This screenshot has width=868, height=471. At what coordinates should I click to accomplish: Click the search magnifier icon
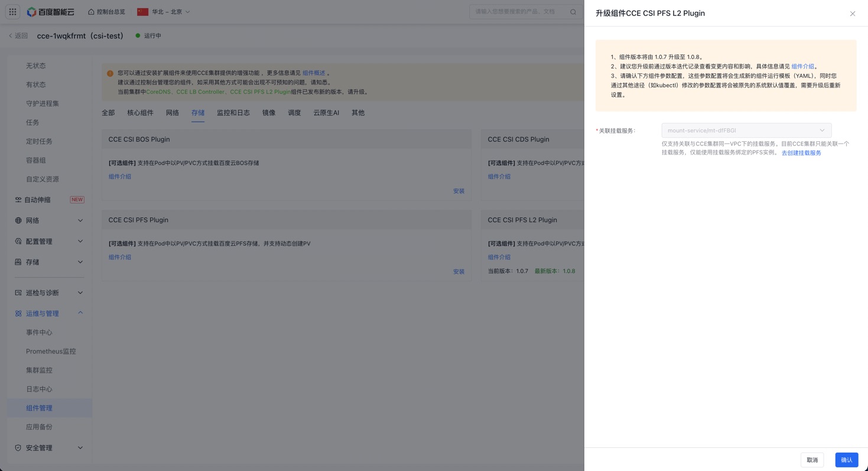[x=573, y=12]
